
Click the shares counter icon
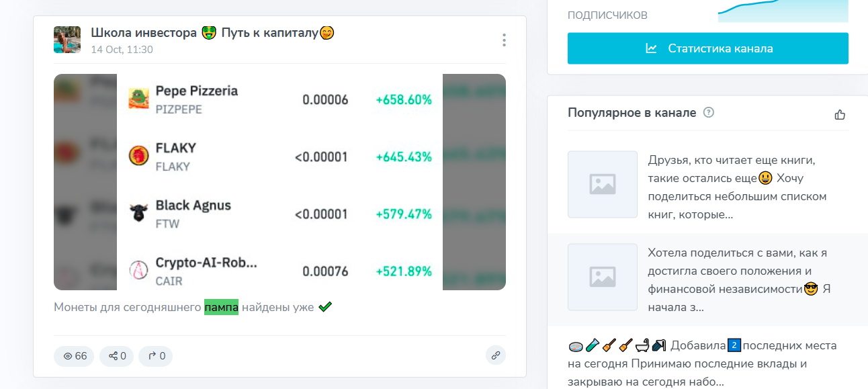[x=117, y=356]
